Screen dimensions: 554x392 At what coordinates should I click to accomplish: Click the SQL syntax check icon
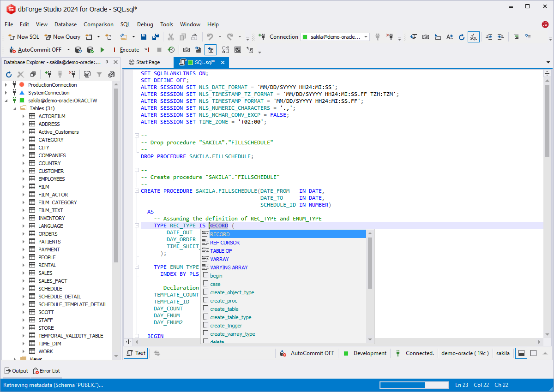(x=473, y=37)
